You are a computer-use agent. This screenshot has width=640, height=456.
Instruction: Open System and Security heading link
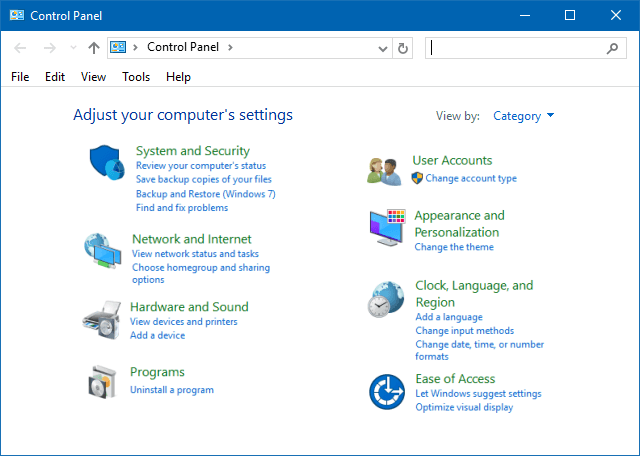193,151
